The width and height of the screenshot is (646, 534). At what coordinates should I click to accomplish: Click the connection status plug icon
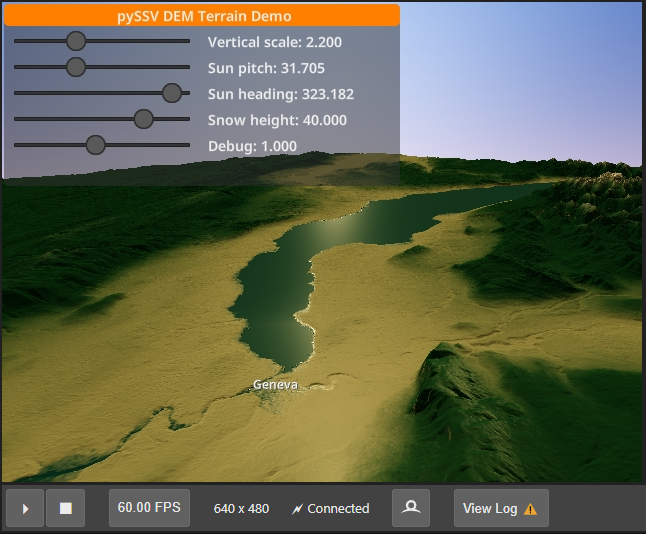click(x=297, y=509)
